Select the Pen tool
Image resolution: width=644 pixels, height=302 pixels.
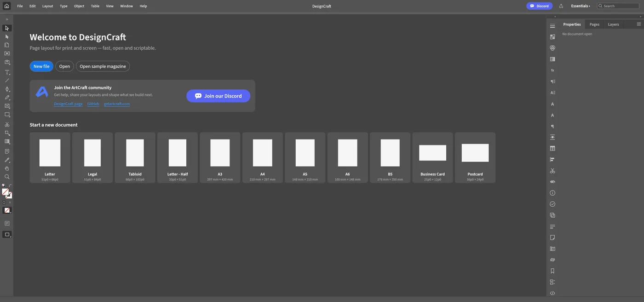click(x=7, y=89)
